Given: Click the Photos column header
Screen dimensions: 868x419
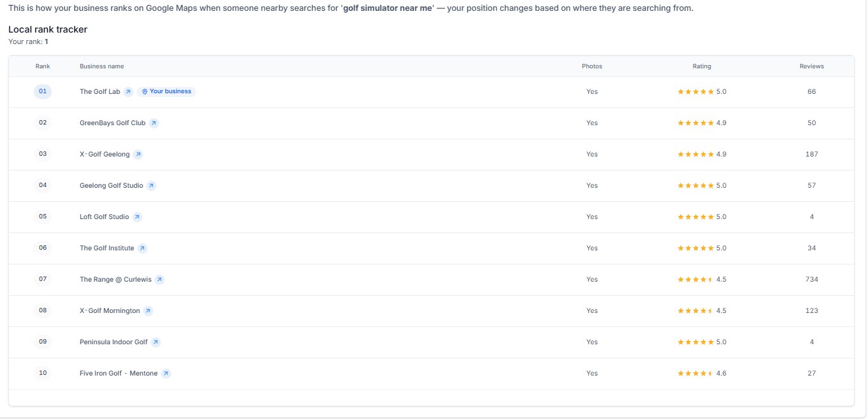Looking at the screenshot, I should pyautogui.click(x=592, y=66).
